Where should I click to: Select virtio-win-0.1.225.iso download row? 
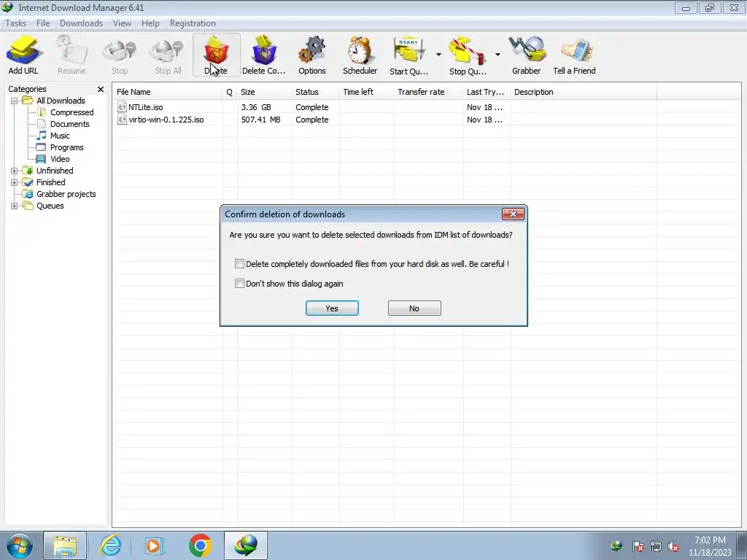(x=386, y=120)
